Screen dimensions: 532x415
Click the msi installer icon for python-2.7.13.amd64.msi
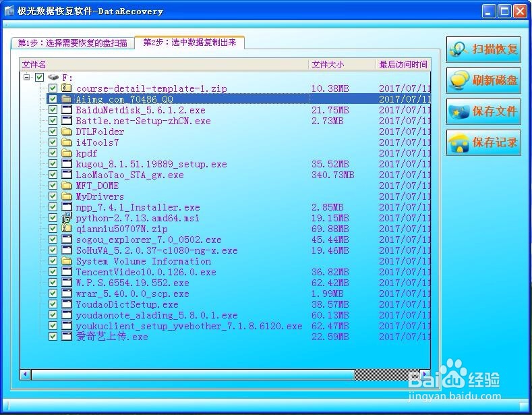(67, 218)
